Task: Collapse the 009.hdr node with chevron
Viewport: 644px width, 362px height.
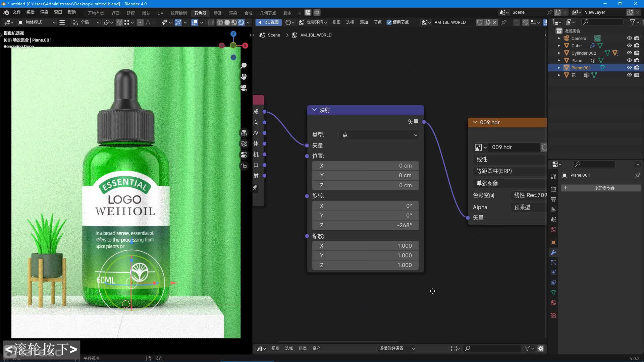Action: (x=475, y=122)
